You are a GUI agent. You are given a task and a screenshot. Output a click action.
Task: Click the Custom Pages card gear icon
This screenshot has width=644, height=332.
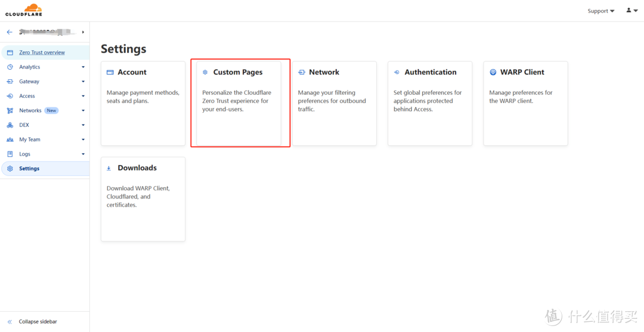tap(205, 72)
